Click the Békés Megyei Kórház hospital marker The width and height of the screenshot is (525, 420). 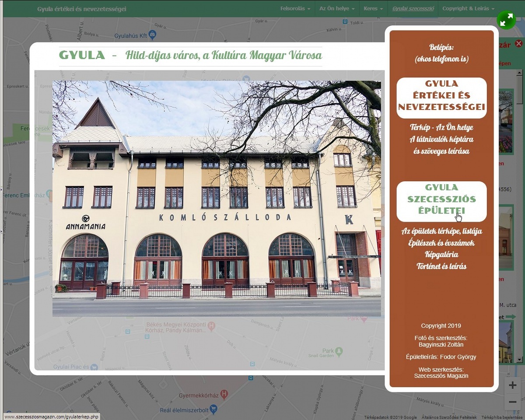coord(212,325)
